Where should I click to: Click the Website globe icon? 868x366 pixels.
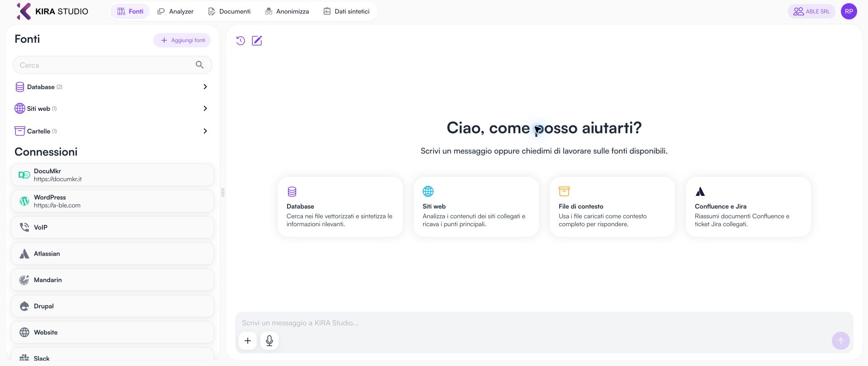(x=24, y=333)
